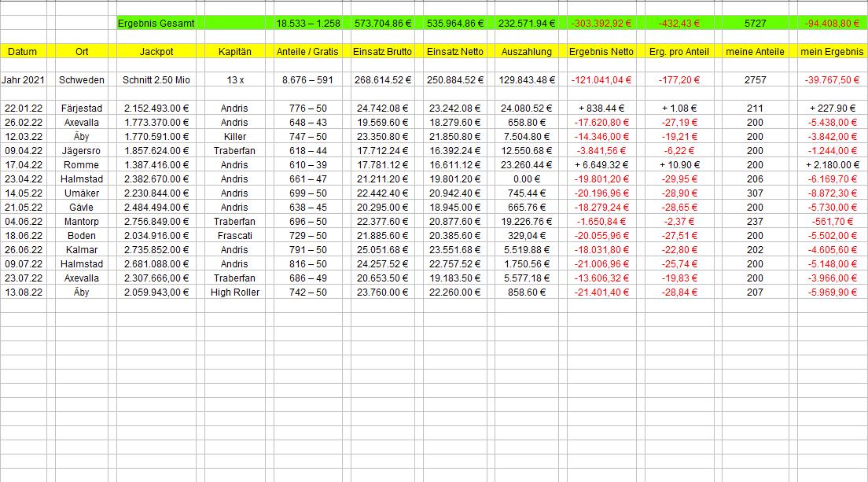868x482 pixels.
Task: Select date cell '23.04.22'
Action: click(x=24, y=178)
